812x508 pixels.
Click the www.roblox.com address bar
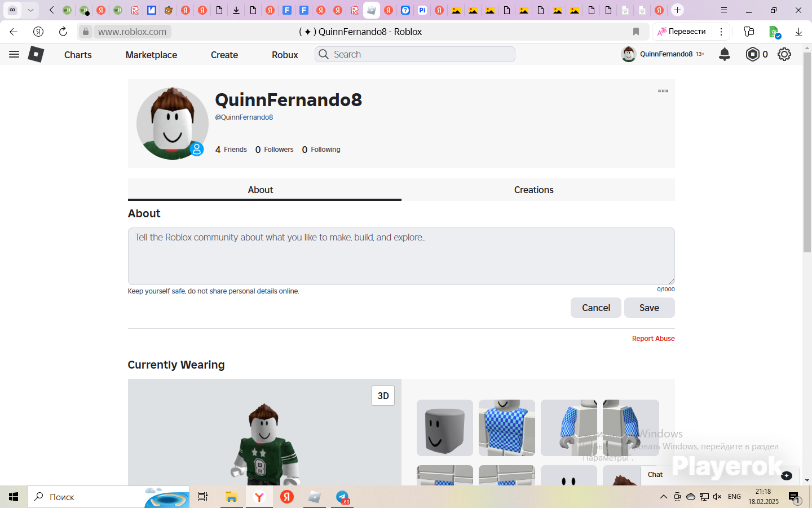(132, 32)
